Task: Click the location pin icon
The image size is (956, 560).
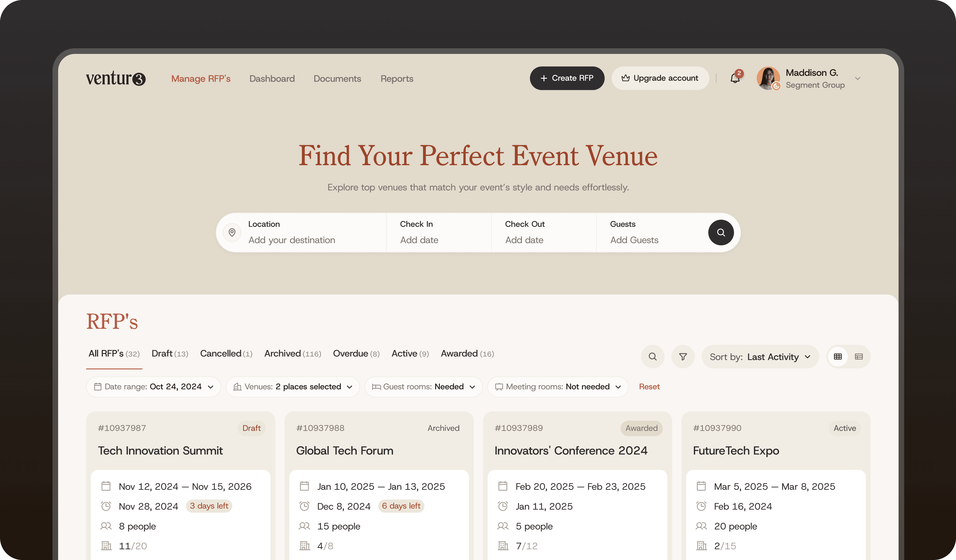Action: [232, 232]
